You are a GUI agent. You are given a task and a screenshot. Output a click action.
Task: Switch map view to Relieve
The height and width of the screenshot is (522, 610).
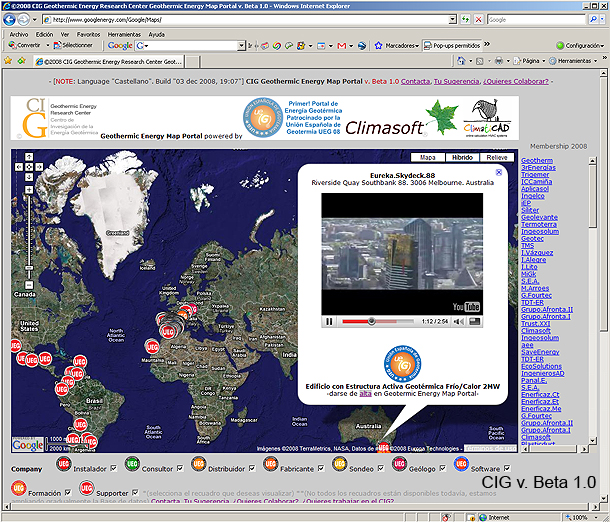coord(497,157)
